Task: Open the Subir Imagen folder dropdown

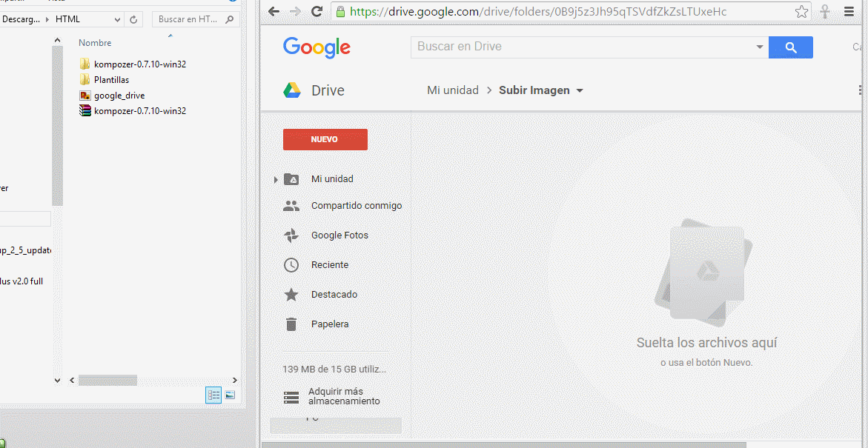Action: pyautogui.click(x=580, y=90)
